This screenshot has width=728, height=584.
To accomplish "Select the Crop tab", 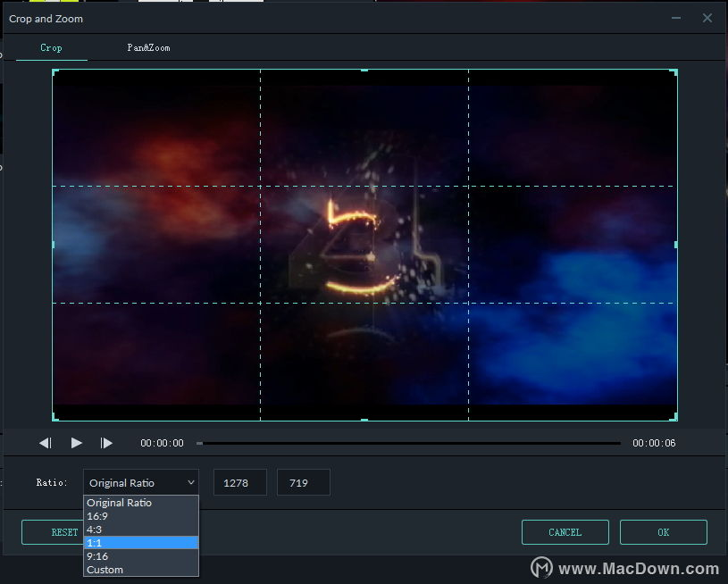I will point(51,47).
